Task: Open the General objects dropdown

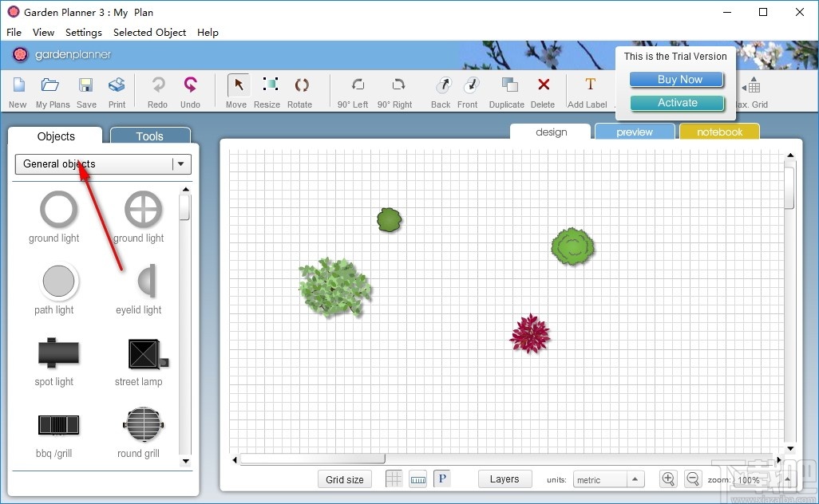Action: pyautogui.click(x=182, y=164)
